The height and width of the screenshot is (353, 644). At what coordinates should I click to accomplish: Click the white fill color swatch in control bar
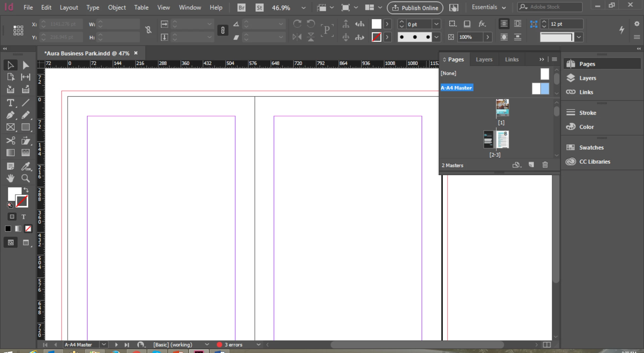pos(376,24)
